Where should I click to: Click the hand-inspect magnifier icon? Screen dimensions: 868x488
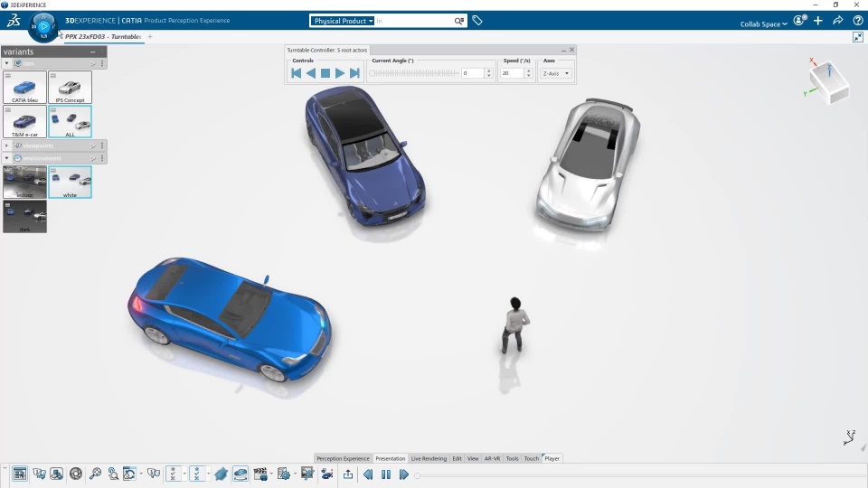(113, 474)
